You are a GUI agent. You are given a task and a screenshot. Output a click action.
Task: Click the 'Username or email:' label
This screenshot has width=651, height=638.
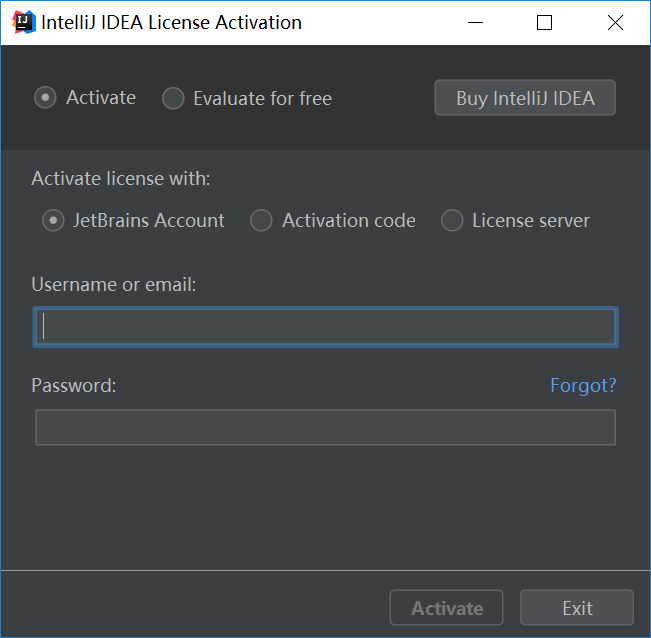[x=114, y=285]
